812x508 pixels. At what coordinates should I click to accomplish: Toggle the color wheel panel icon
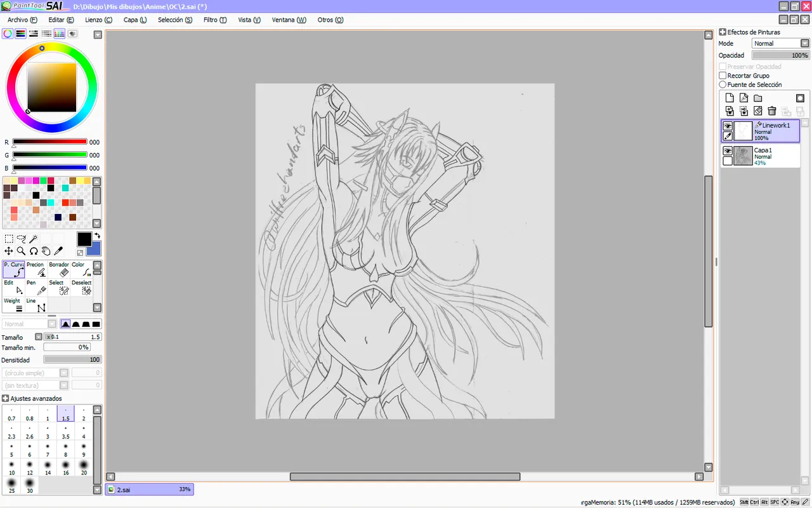click(8, 34)
